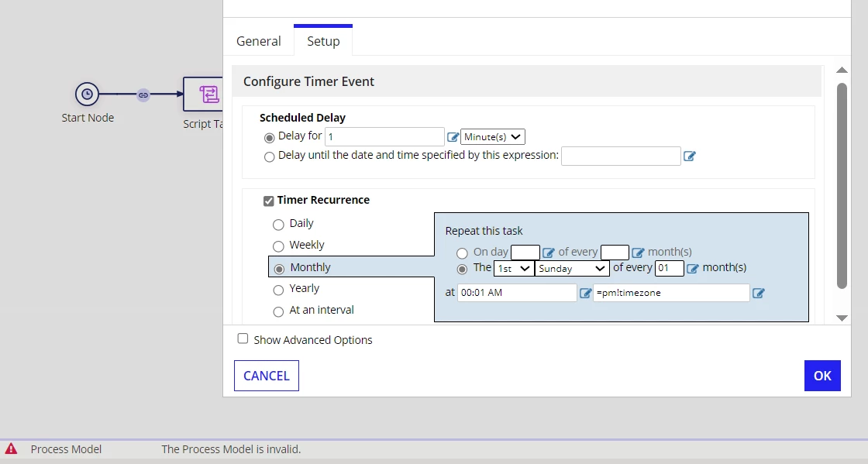This screenshot has height=464, width=868.
Task: Click the dialog vertical scrollbar thumb
Action: click(x=842, y=186)
